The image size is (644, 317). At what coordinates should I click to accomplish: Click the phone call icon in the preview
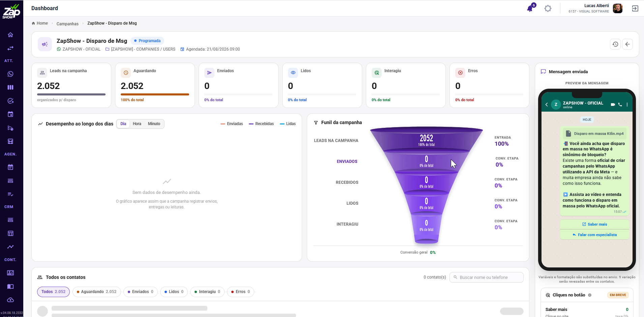coord(620,105)
